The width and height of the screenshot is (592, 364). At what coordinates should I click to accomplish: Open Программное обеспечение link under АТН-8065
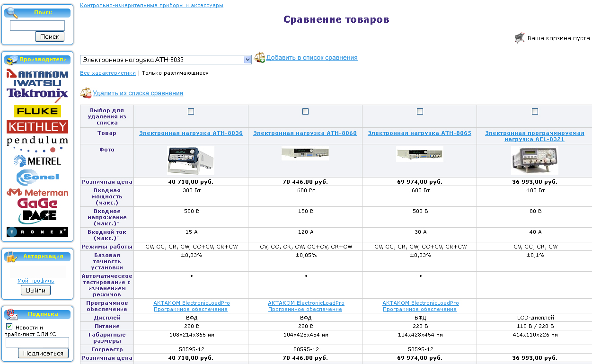420,309
